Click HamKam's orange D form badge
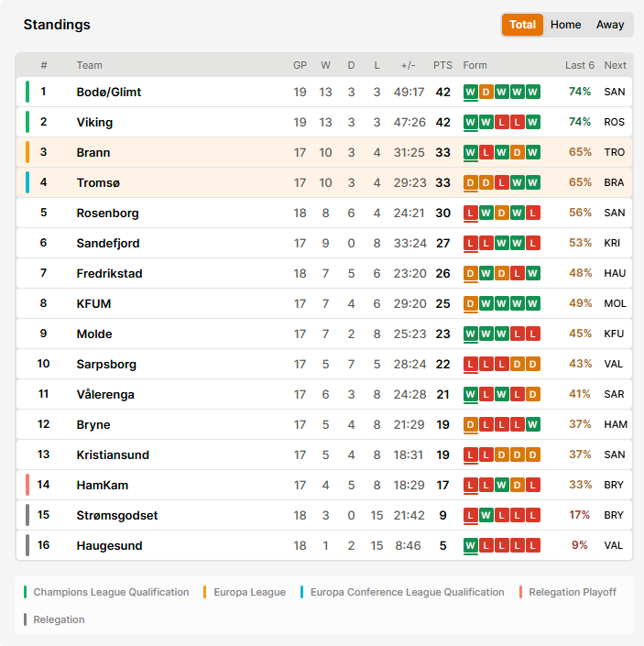The image size is (644, 646). (518, 485)
